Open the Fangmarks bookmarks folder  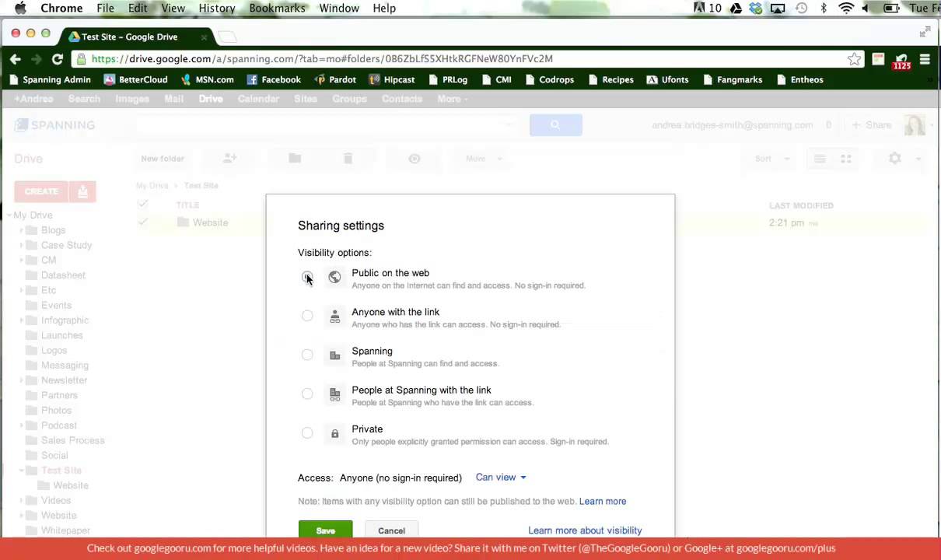[x=733, y=79]
